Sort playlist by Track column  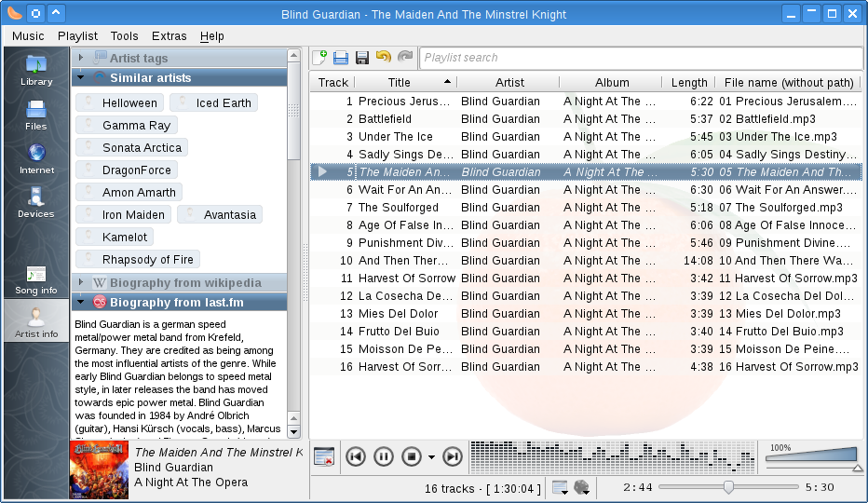pos(332,83)
